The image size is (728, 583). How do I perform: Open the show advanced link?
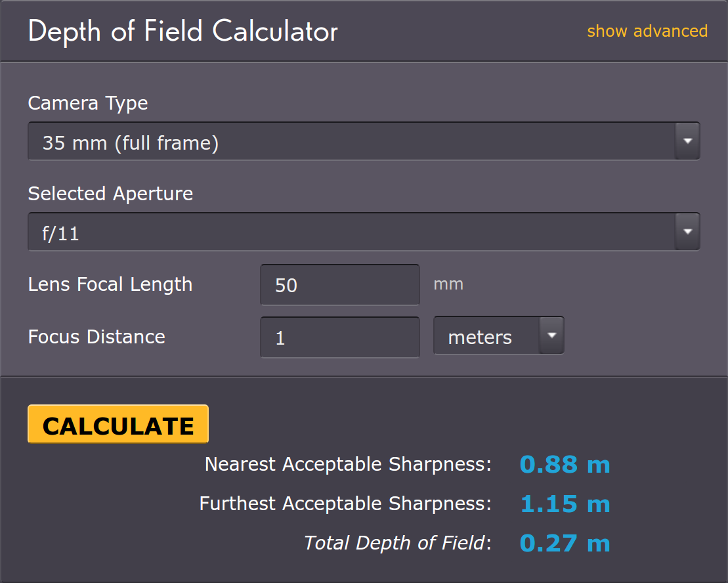pos(647,31)
